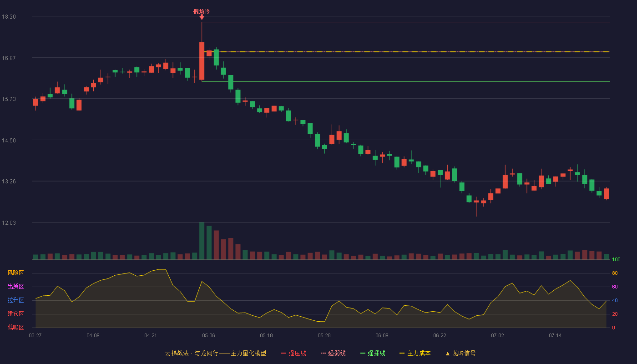Click the 建仓区 zone label
The image size is (637, 364).
coord(15,314)
